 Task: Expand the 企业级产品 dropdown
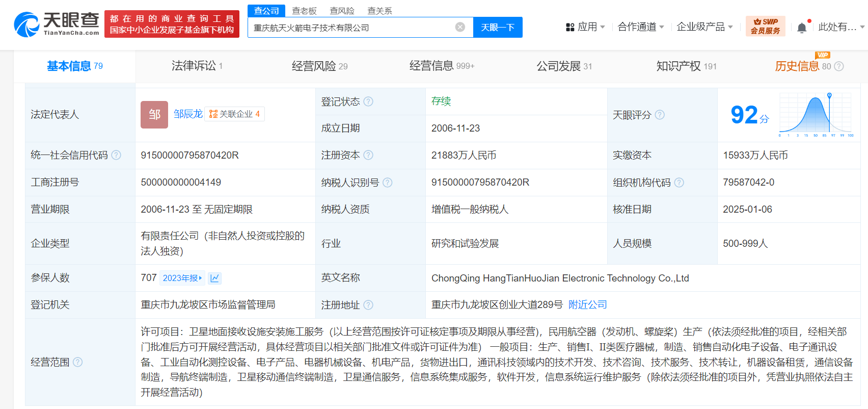704,27
